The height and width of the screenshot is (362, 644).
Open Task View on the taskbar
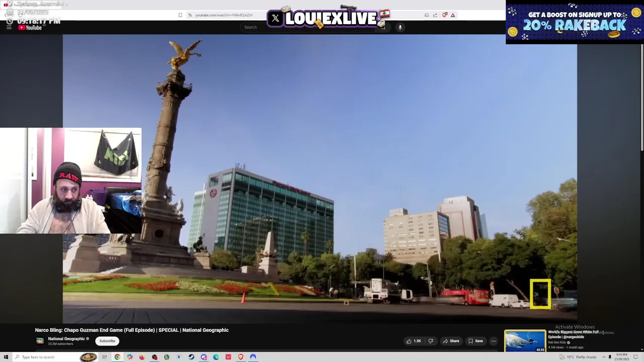(x=104, y=357)
